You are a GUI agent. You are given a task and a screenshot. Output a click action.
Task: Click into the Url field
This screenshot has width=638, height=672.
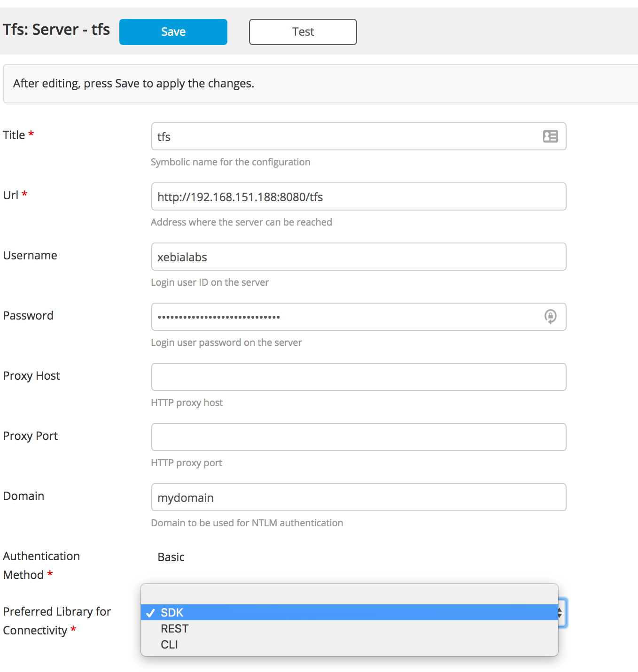pyautogui.click(x=358, y=196)
